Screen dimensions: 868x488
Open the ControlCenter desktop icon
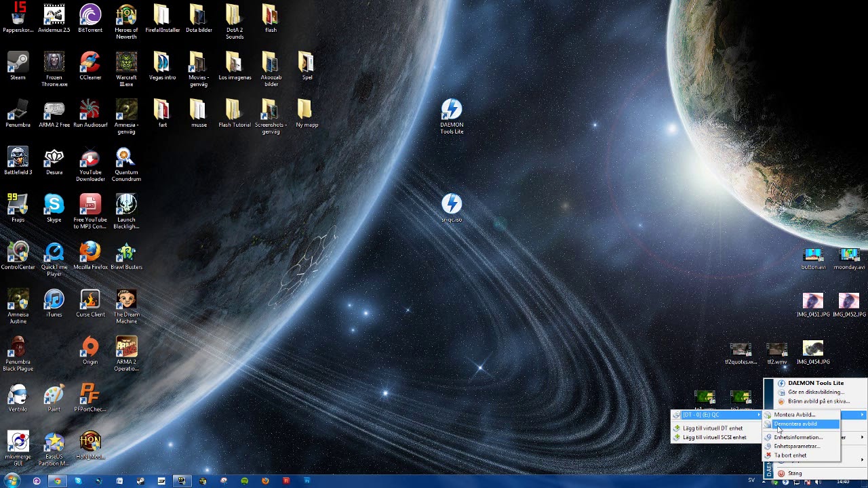tap(18, 256)
